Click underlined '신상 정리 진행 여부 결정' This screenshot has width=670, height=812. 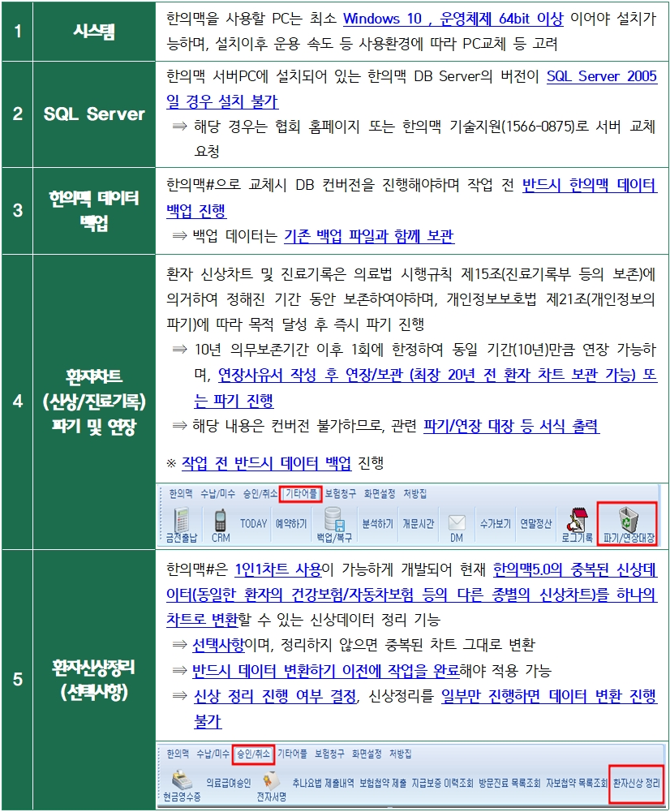[276, 696]
